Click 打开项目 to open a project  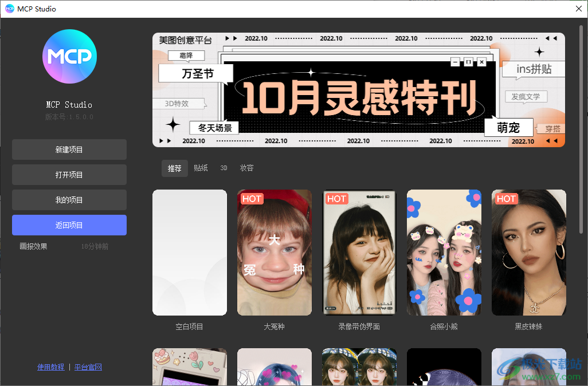tap(69, 174)
